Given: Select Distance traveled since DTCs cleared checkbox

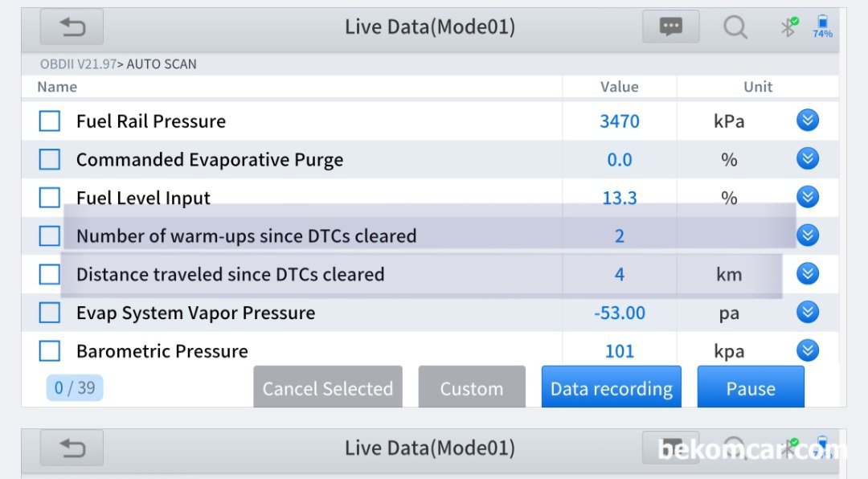Looking at the screenshot, I should [50, 274].
